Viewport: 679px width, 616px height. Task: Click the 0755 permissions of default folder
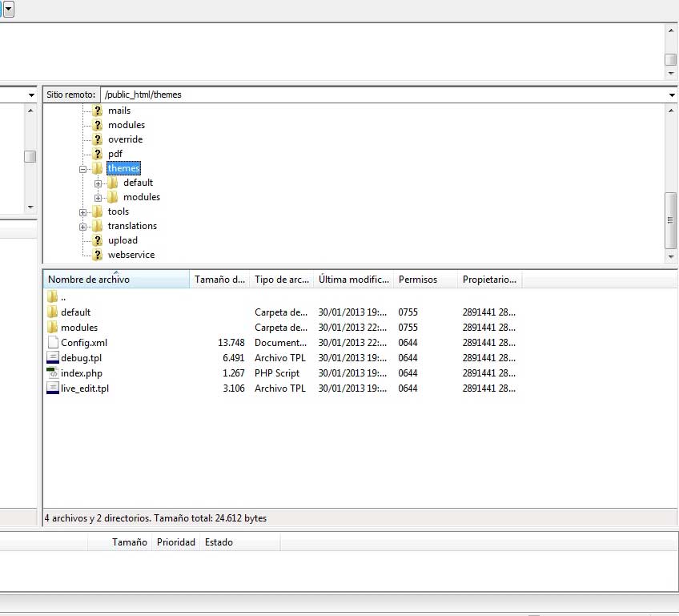(x=408, y=312)
